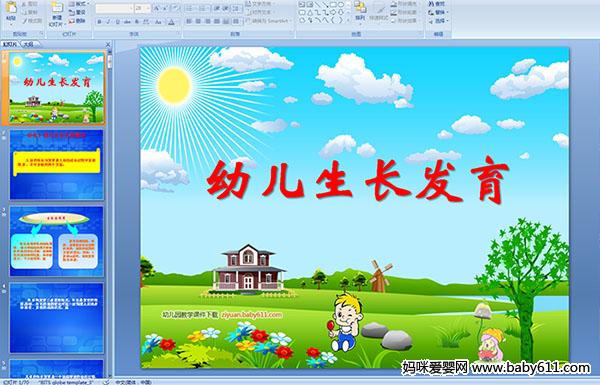
Task: Select the oval shape in shapes gallery
Action: click(x=341, y=4)
